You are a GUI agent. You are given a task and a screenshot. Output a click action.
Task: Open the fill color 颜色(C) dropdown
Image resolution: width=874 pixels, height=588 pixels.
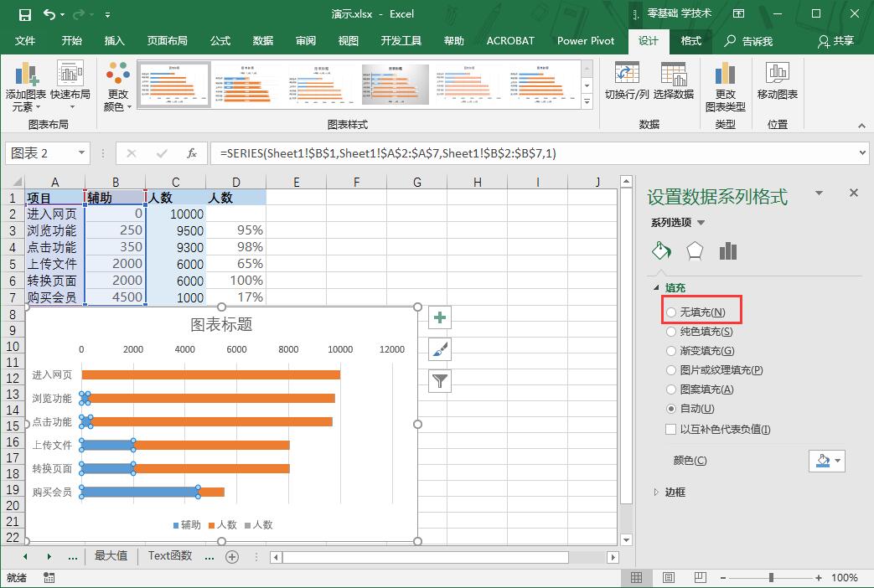click(827, 461)
